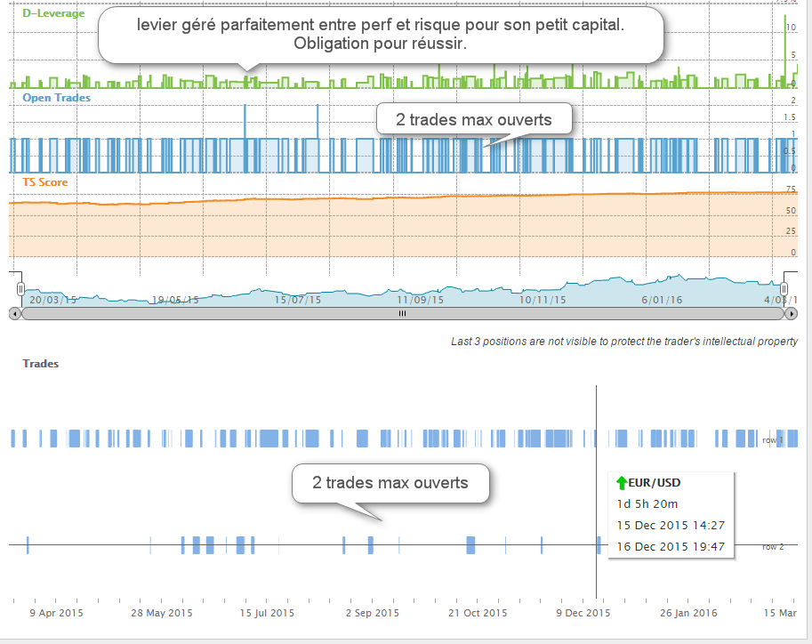Screen dimensions: 812x644
Task: Click the 'levier géré parfaitement' annotation bubble
Action: click(381, 34)
